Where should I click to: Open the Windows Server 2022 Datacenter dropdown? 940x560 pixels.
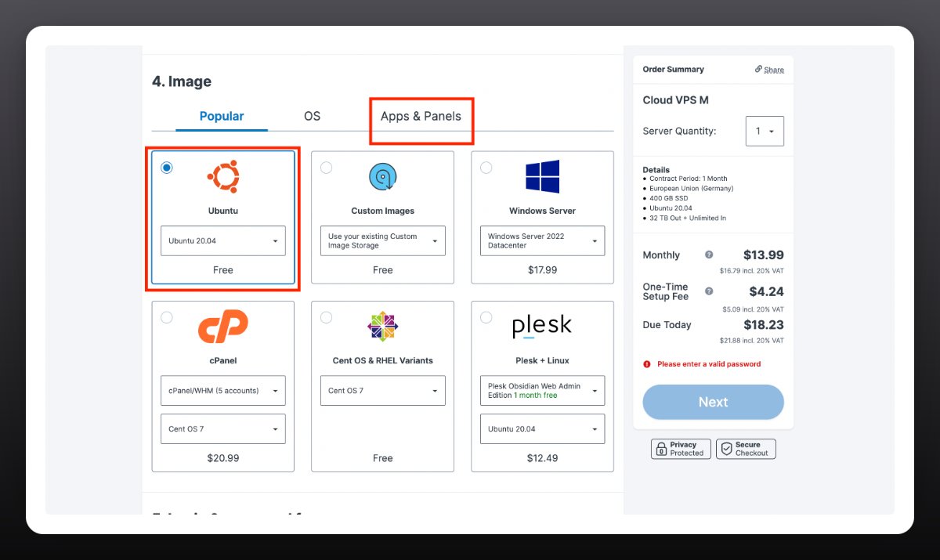[542, 241]
